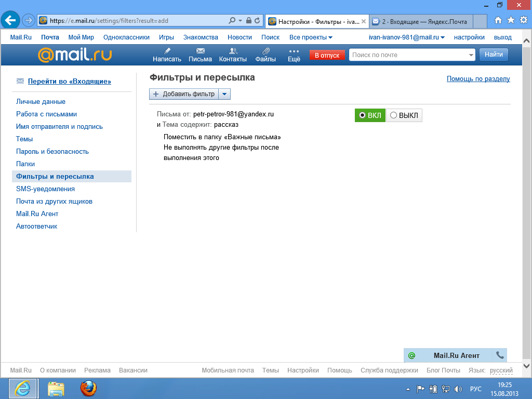Viewport: 532px width, 399px height.
Task: Open Action Center flag tray icon
Action: click(x=420, y=389)
